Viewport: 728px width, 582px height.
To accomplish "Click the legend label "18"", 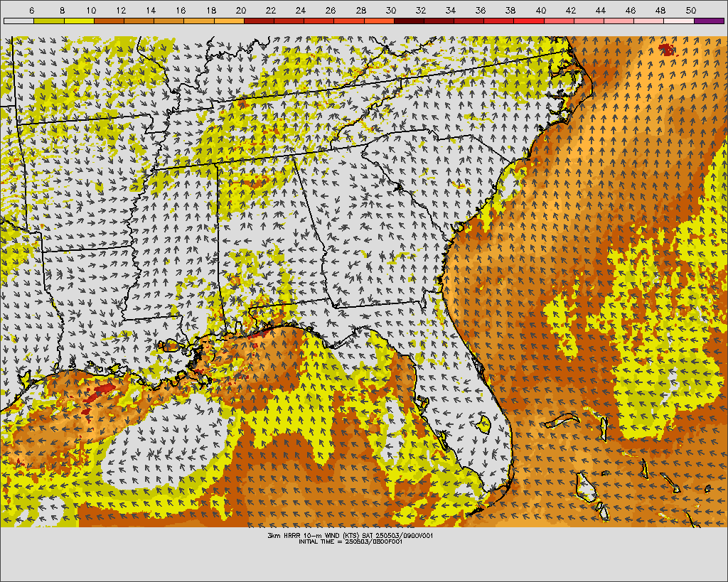I will [210, 10].
